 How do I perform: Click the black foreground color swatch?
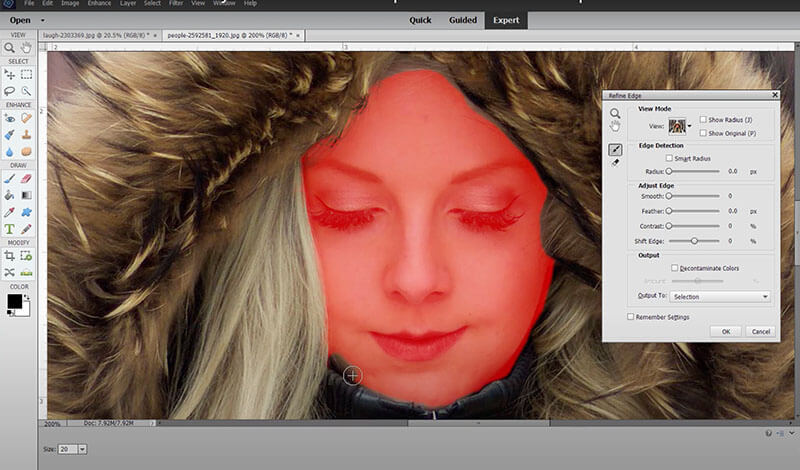[15, 301]
